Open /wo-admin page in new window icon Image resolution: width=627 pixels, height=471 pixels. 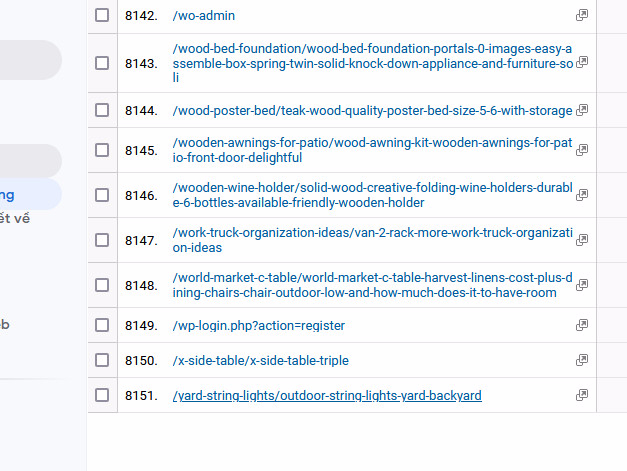582,15
